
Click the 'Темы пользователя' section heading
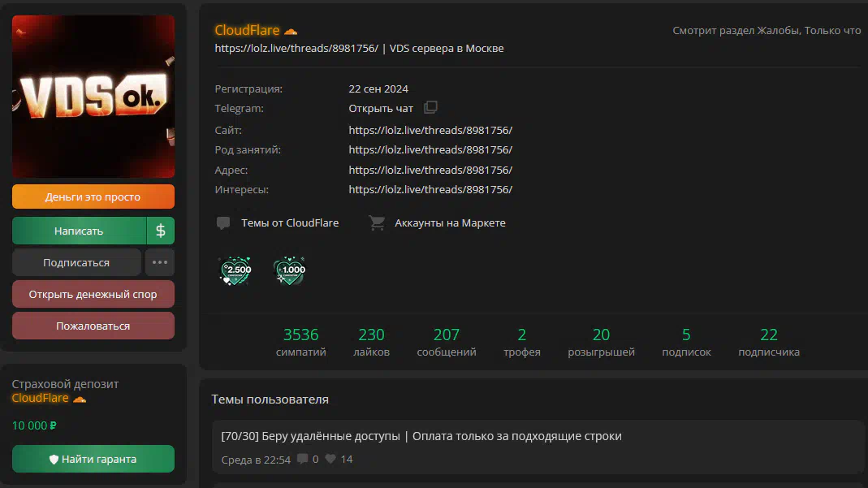tap(270, 399)
